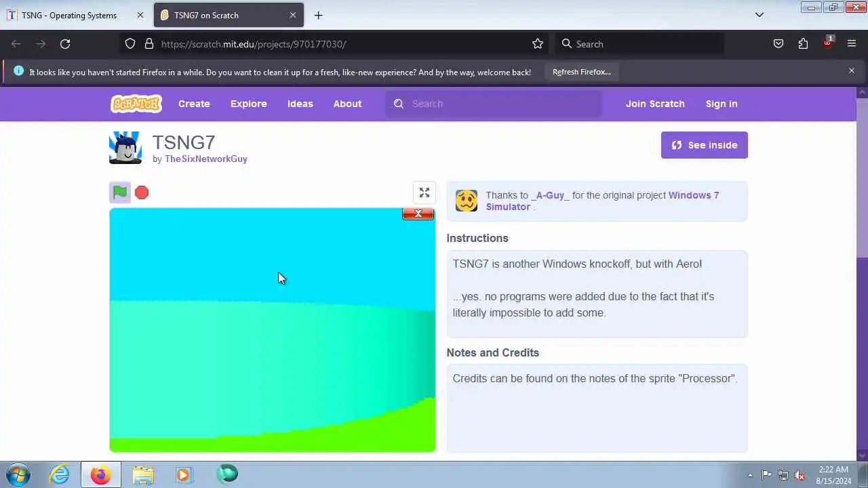Reload the current page
This screenshot has height=488, width=868.
(65, 44)
